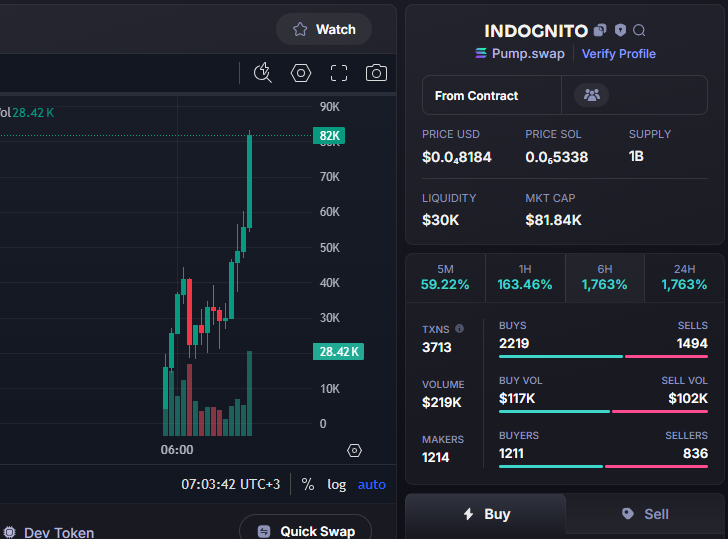Click the Pump.swap logo icon
Screen dimensions: 728x539
481,53
